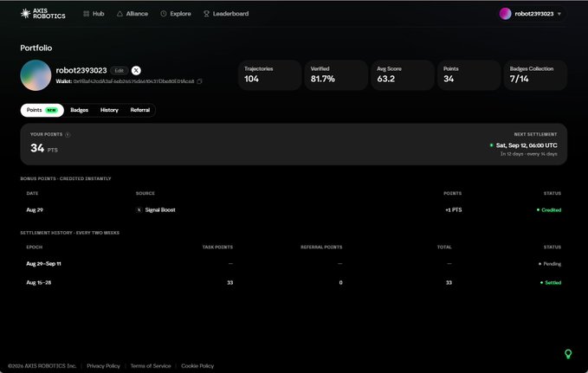Open the Terms of Service link

click(x=151, y=366)
